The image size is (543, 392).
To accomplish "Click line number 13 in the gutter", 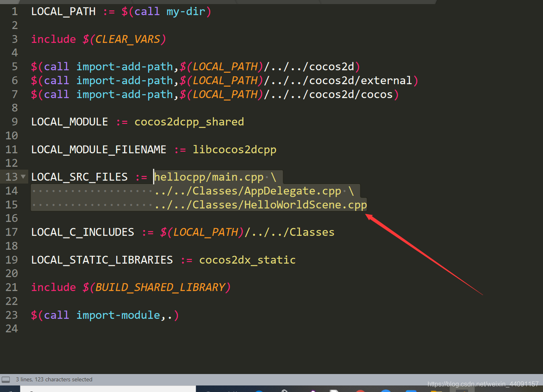I will [x=12, y=177].
